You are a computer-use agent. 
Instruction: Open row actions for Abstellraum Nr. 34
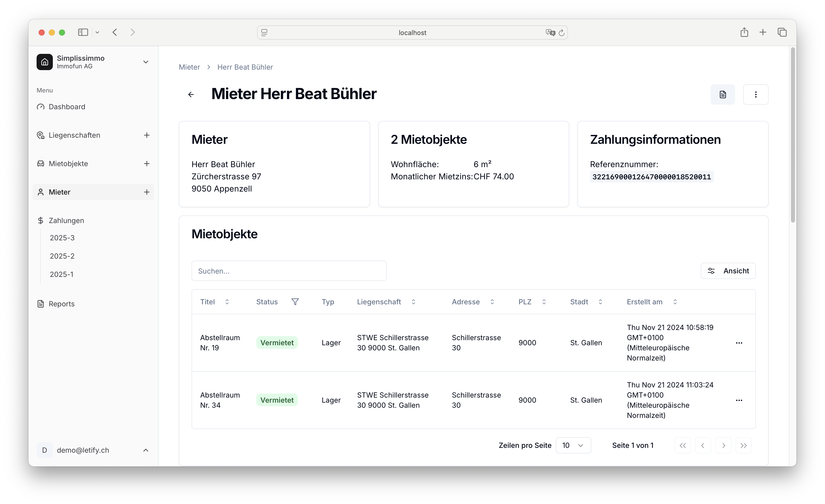(x=739, y=400)
